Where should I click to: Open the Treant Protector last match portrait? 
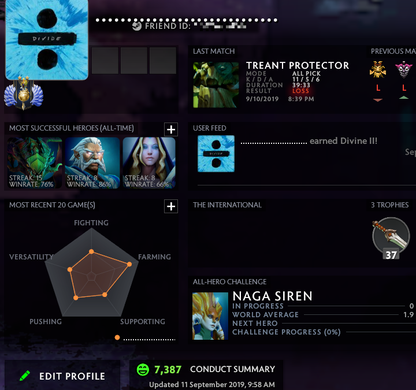216,85
